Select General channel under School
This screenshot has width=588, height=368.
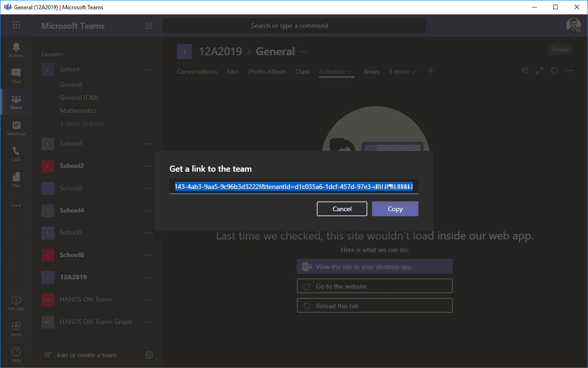pyautogui.click(x=71, y=84)
